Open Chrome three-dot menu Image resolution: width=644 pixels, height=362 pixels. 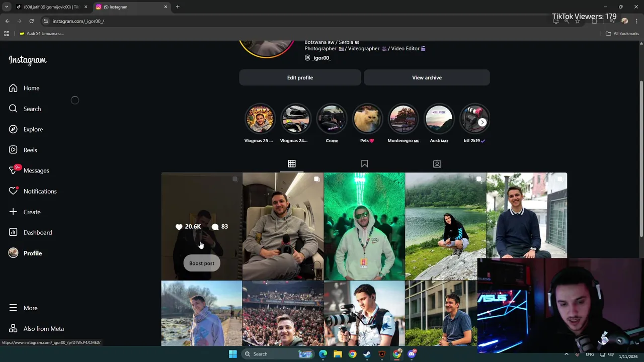[637, 21]
